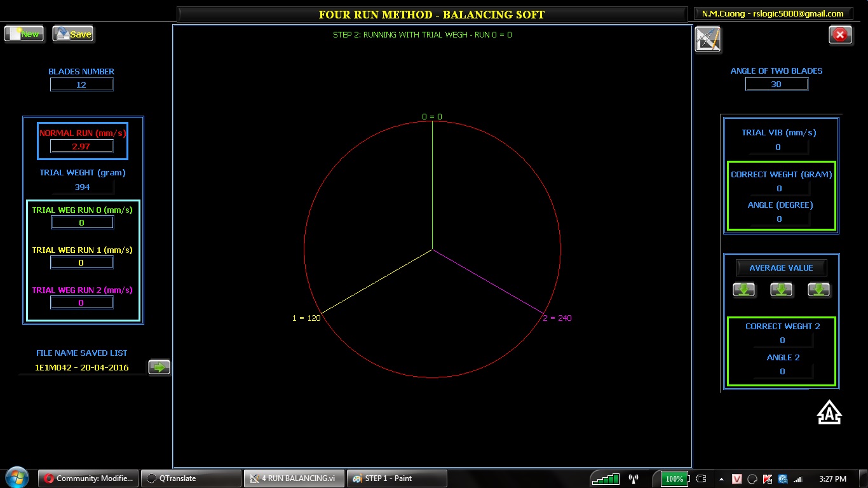Click the wireless antenna toolbar icon

pos(634,478)
